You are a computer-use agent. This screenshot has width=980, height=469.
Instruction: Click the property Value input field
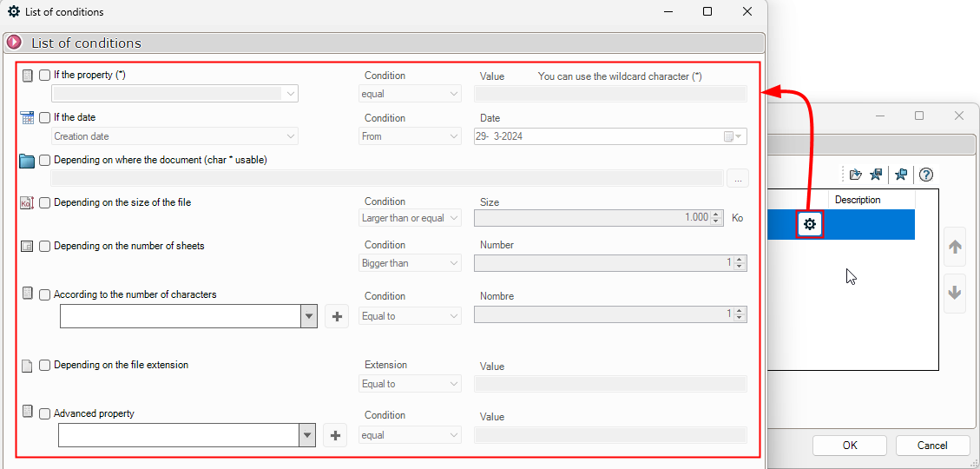coord(610,94)
